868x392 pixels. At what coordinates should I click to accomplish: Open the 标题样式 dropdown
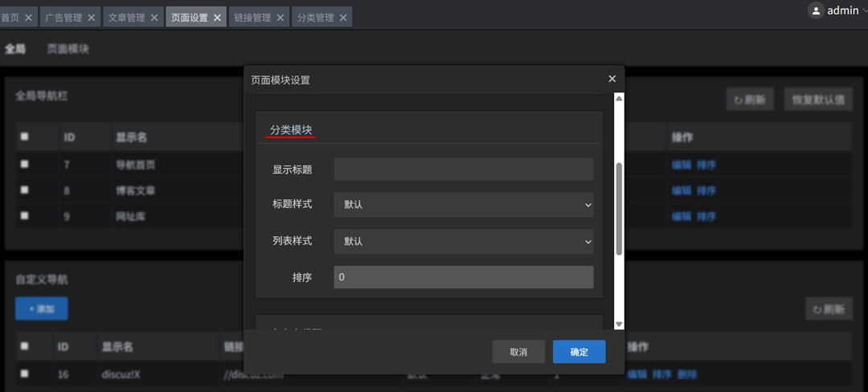[463, 205]
